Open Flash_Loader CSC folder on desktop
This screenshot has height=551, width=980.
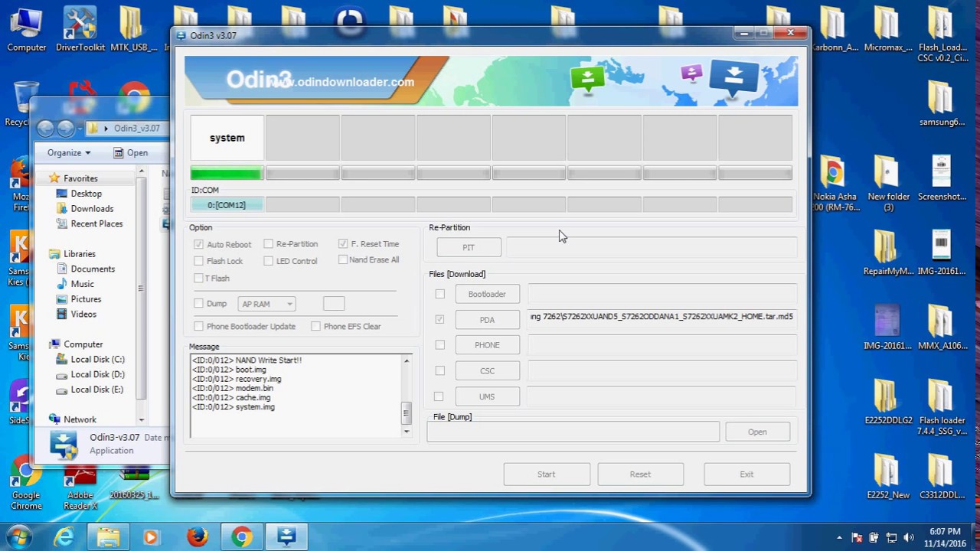coord(942,34)
